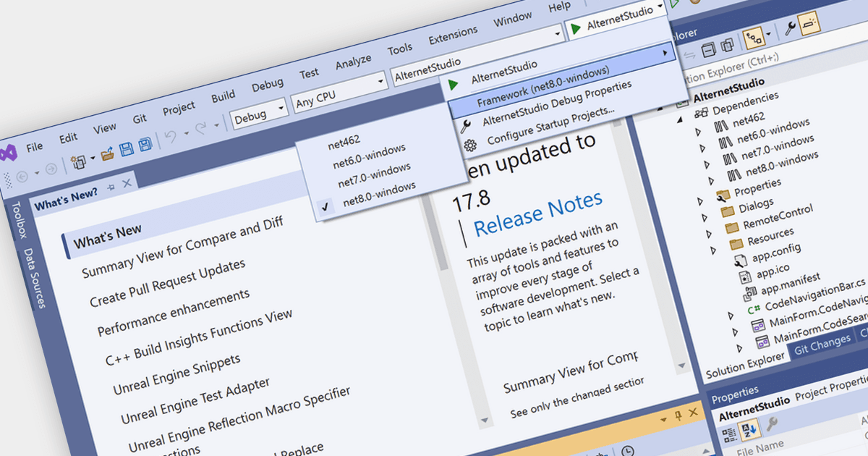The height and width of the screenshot is (456, 868).
Task: Close the bottom orange tool window
Action: pyautogui.click(x=692, y=413)
